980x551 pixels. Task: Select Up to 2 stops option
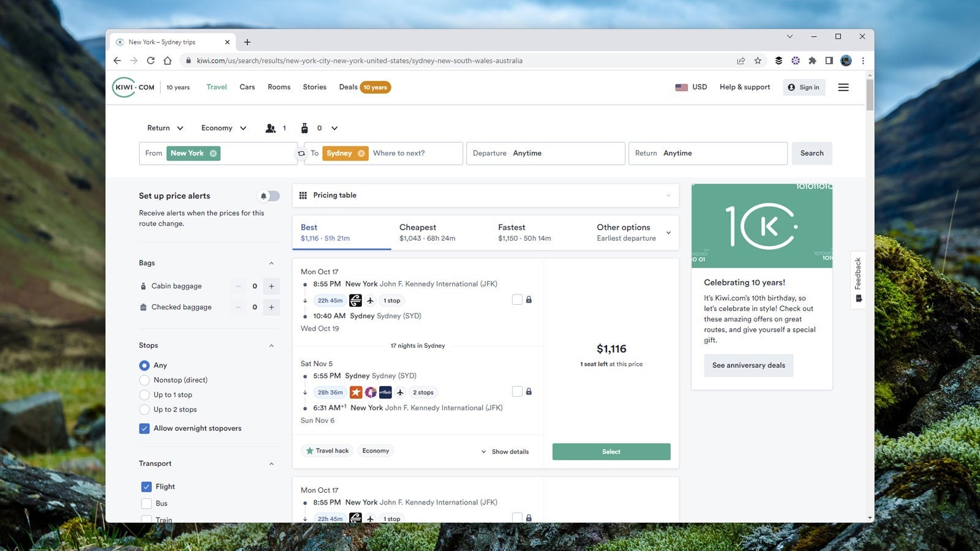(x=144, y=410)
